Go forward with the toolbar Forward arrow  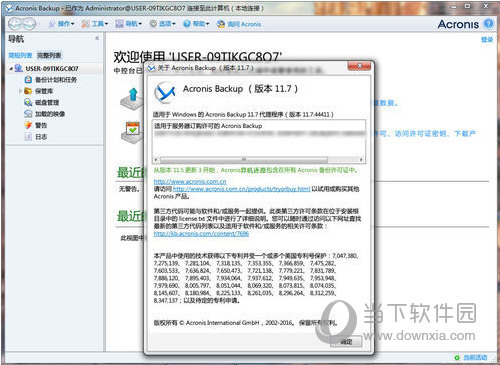pos(29,24)
